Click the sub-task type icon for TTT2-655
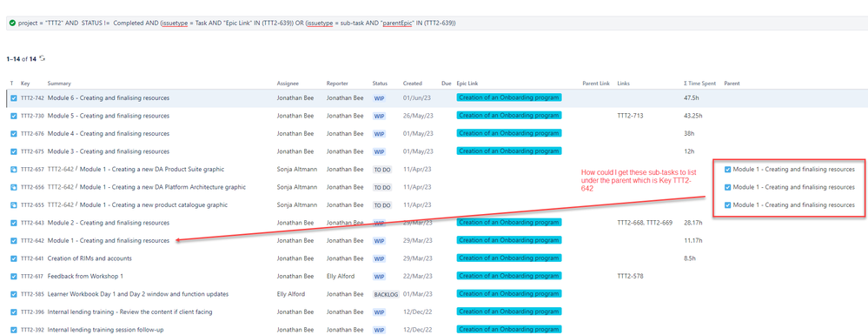Image resolution: width=868 pixels, height=335 pixels. point(14,205)
